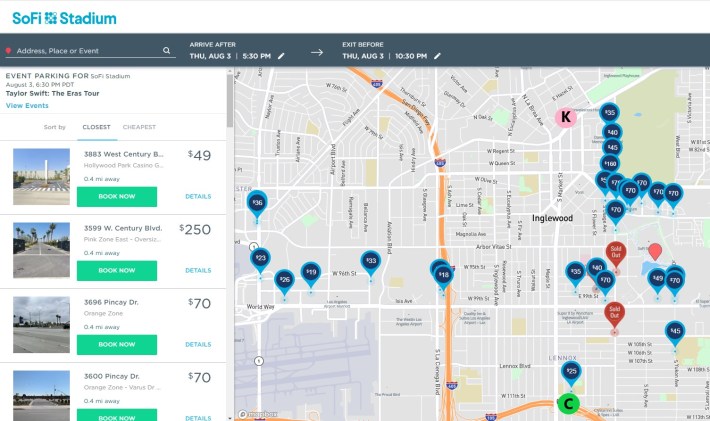Click the $33 parking map pin
The height and width of the screenshot is (421, 710).
370,261
